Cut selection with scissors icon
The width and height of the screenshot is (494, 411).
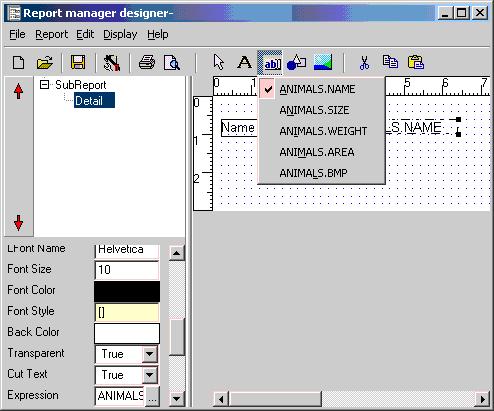[364, 62]
